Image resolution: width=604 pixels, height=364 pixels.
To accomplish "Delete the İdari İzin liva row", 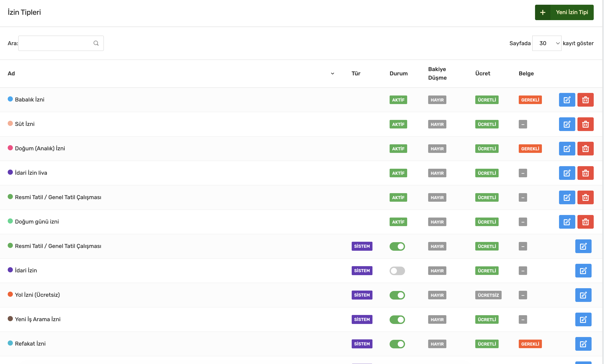I will coord(585,173).
